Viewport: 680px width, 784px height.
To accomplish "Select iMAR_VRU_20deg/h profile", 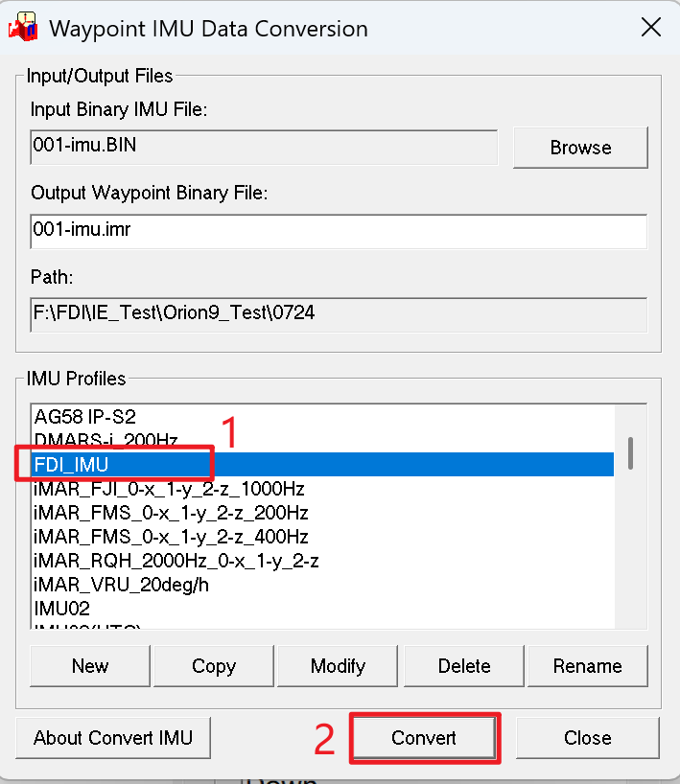I will 323,585.
